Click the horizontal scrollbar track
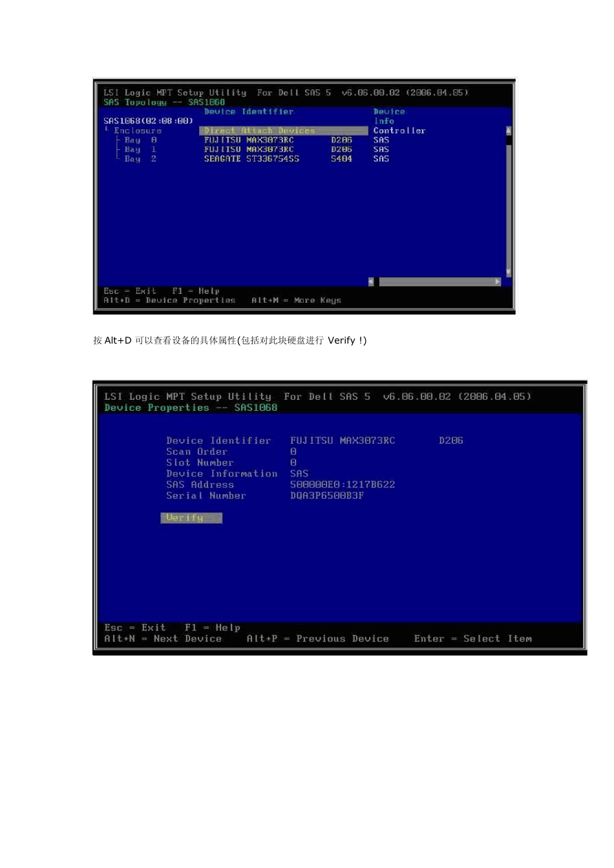This screenshot has height=868, width=614. (436, 282)
